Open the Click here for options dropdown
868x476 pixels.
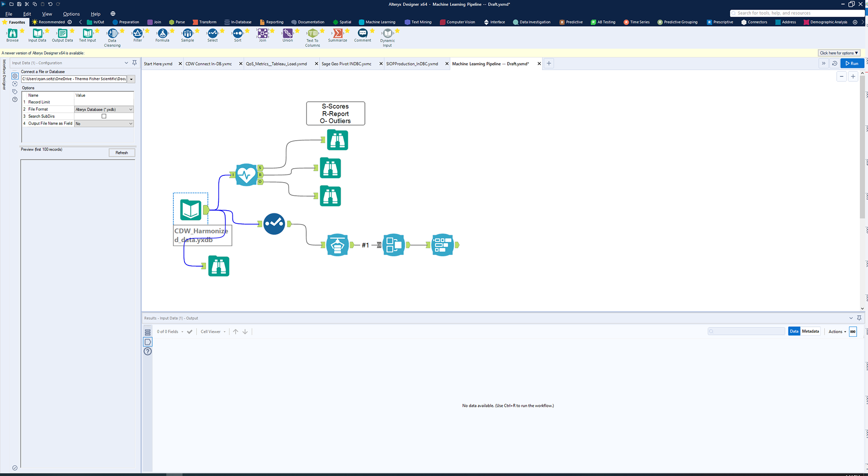tap(839, 53)
